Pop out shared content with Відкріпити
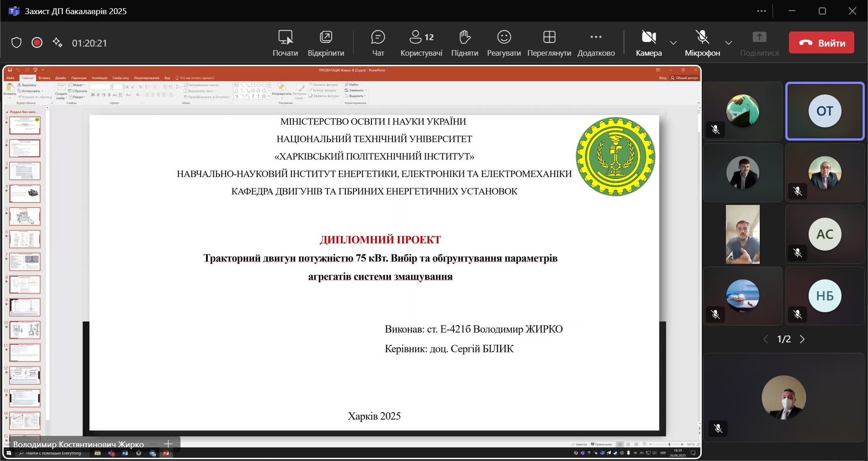The image size is (868, 461). [x=326, y=43]
